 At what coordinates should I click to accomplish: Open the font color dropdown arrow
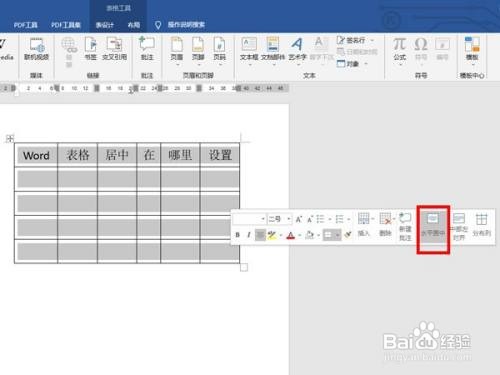tap(300, 235)
